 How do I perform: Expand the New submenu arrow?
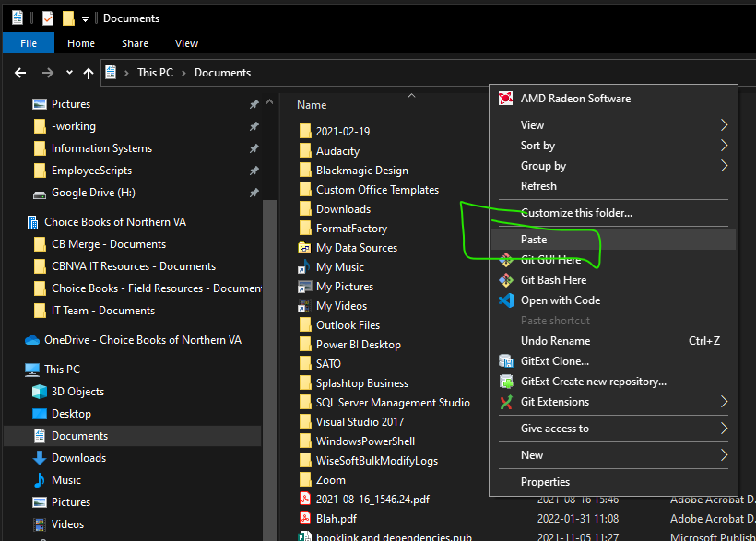[x=724, y=454]
